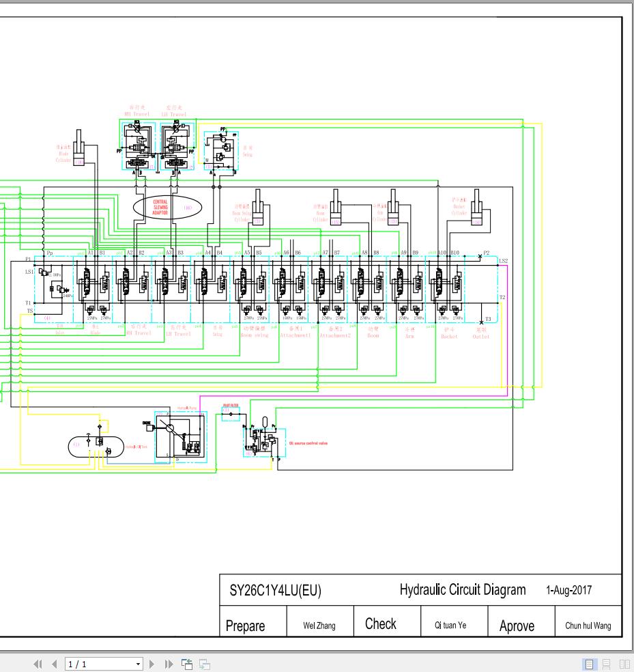634x672 pixels.
Task: Click the Central Slewing Adaptor ellipse
Action: click(167, 208)
